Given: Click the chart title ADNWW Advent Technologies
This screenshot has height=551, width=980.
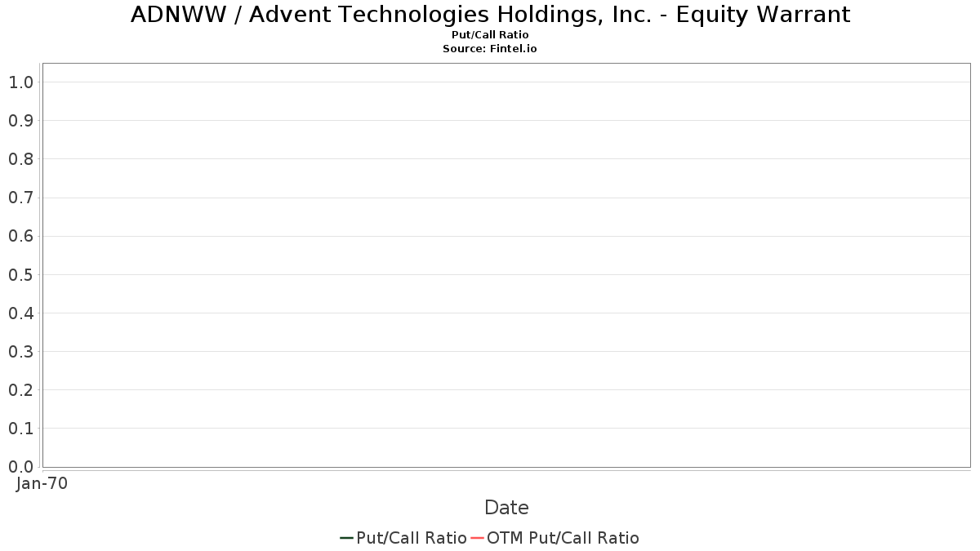Looking at the screenshot, I should tap(490, 15).
